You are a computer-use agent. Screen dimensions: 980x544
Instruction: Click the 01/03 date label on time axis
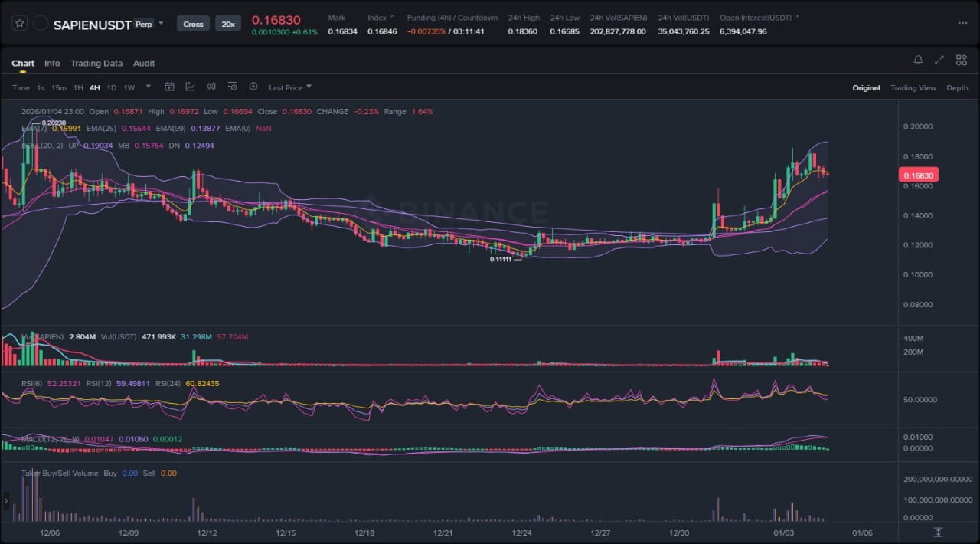(783, 533)
